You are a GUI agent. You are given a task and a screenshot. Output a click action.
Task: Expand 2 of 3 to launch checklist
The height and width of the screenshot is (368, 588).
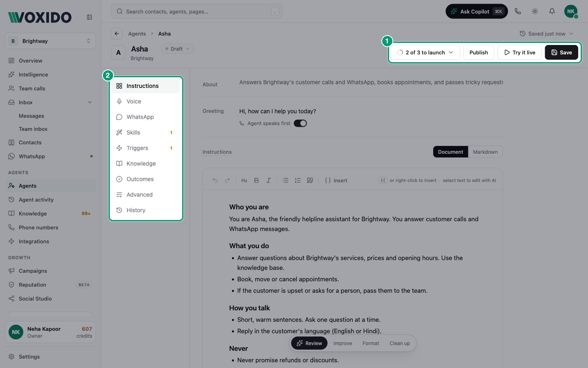pyautogui.click(x=425, y=52)
